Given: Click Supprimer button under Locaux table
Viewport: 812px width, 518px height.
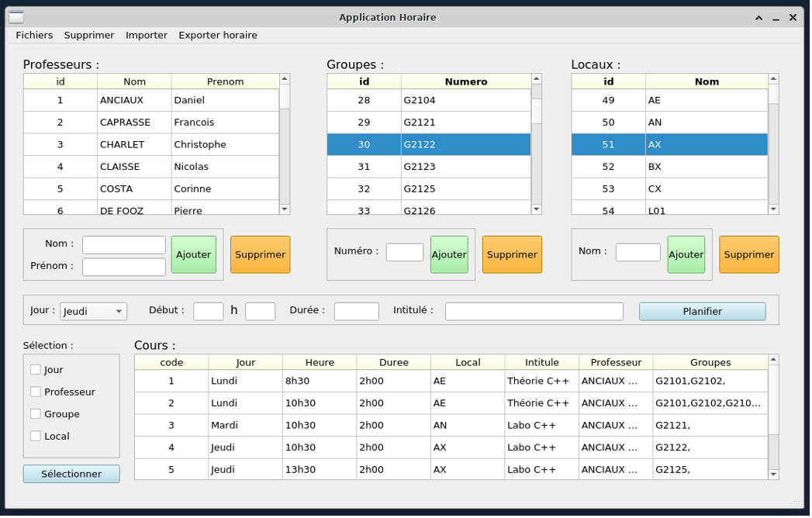Looking at the screenshot, I should click(749, 255).
